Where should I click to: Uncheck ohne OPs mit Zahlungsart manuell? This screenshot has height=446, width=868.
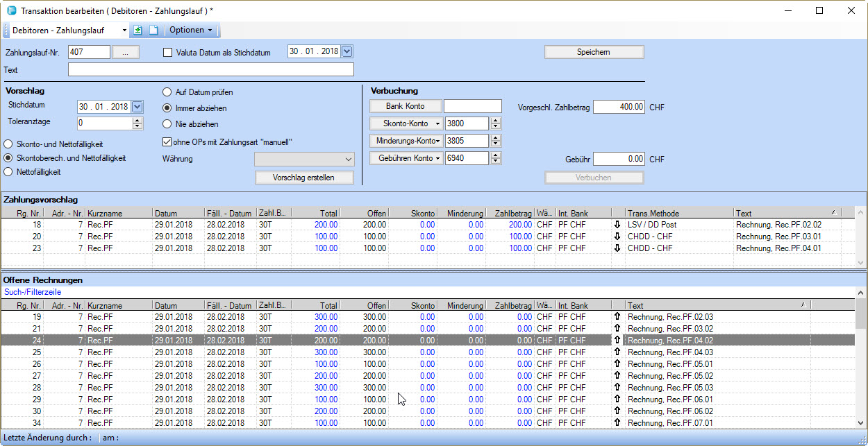[x=167, y=142]
